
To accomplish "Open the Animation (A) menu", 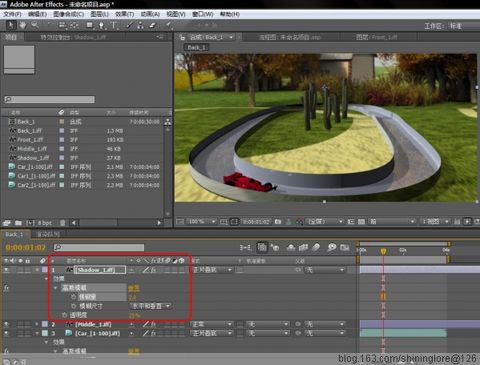I will [150, 14].
